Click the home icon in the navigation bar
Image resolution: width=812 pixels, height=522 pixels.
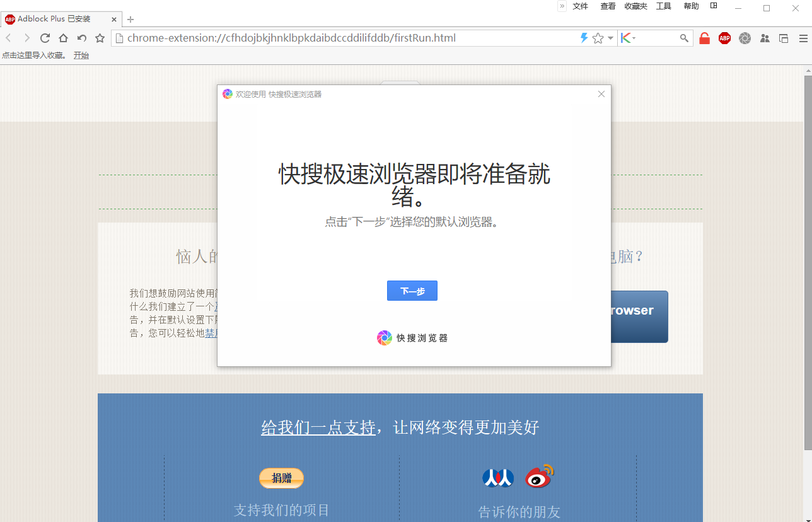[x=63, y=38]
